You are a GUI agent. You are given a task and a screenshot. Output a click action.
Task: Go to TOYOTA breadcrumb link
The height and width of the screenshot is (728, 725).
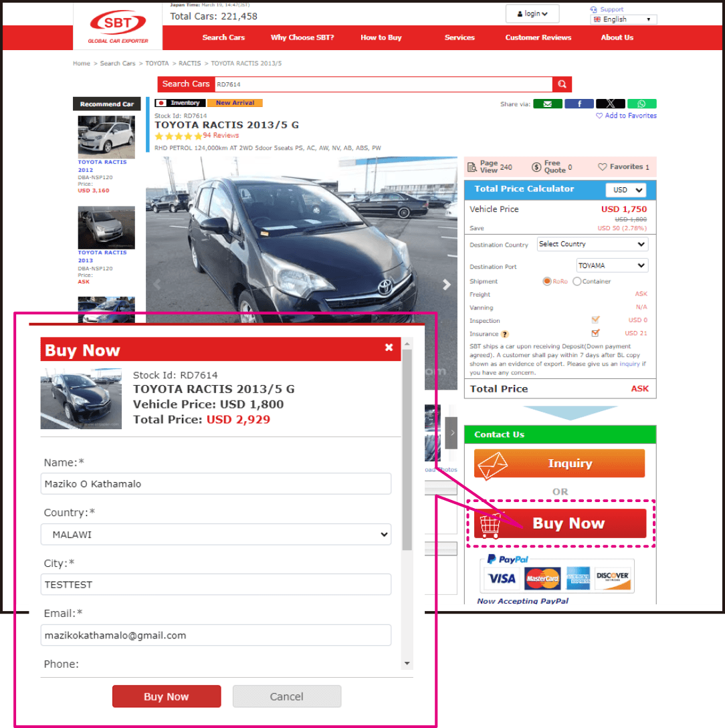(157, 64)
